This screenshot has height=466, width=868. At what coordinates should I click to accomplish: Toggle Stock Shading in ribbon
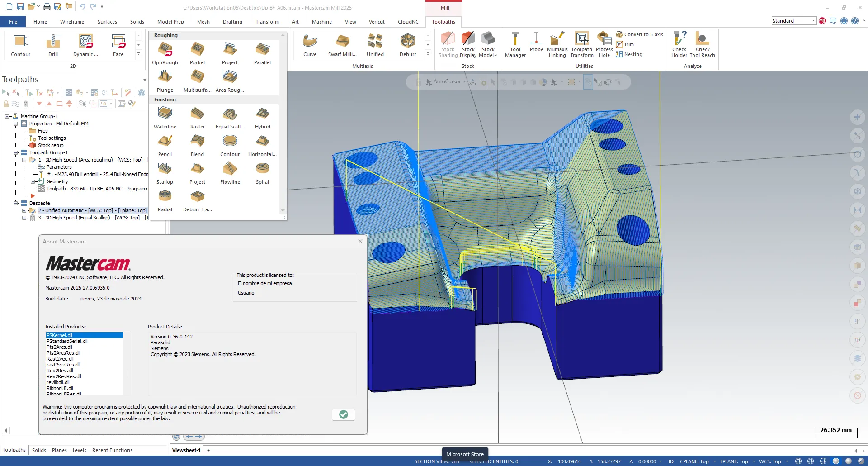pos(448,44)
